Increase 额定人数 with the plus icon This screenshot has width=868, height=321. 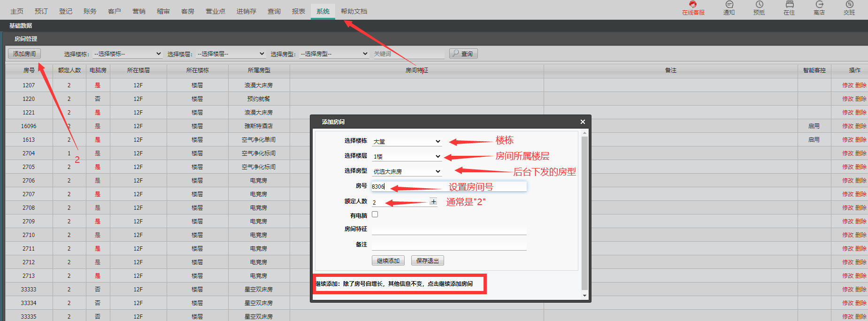point(433,202)
